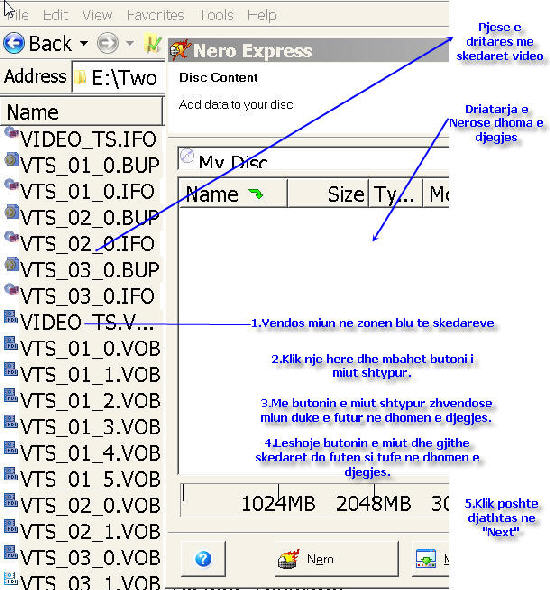This screenshot has height=590, width=550.
Task: Click the My Disc icon
Action: 187,156
